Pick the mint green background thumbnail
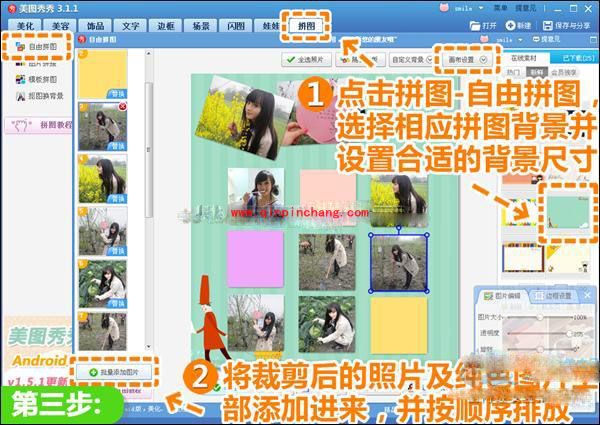Screen dimensions: 600x425 [567, 212]
